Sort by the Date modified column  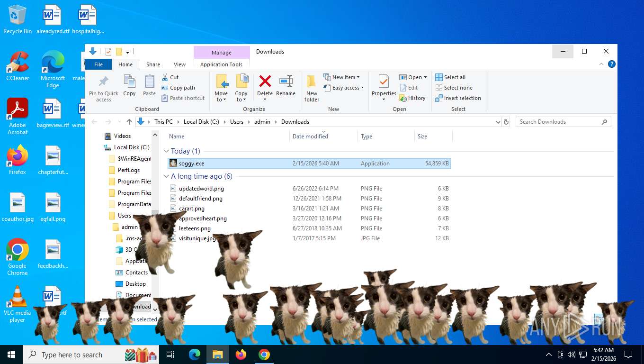point(323,136)
